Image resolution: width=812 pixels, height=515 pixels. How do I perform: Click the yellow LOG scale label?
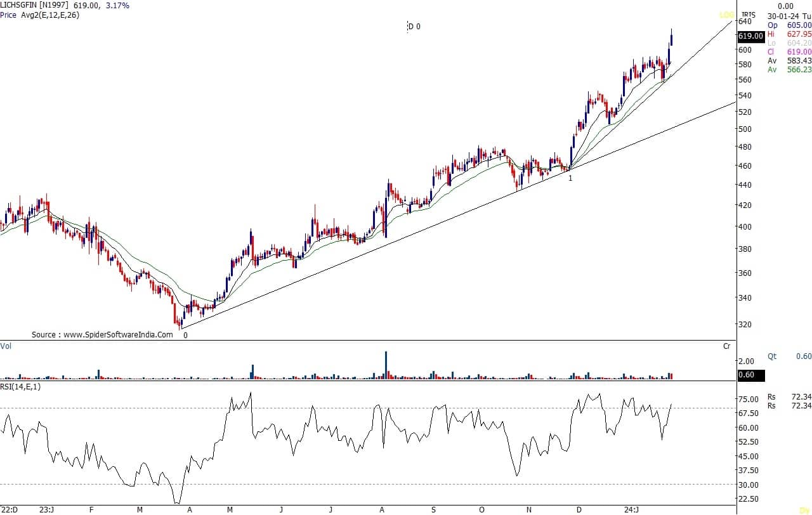(x=727, y=15)
